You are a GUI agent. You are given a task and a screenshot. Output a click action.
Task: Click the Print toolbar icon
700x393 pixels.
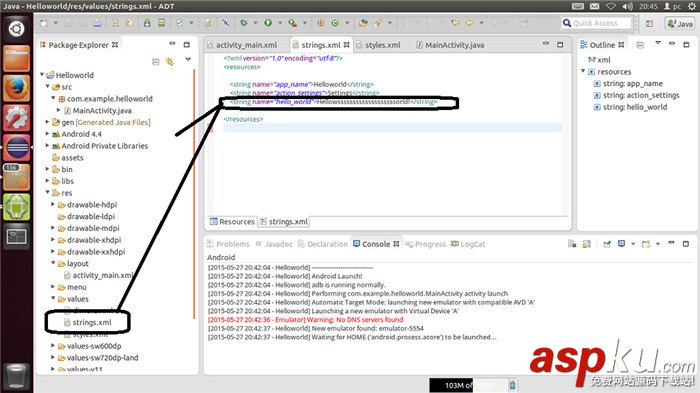pos(97,23)
